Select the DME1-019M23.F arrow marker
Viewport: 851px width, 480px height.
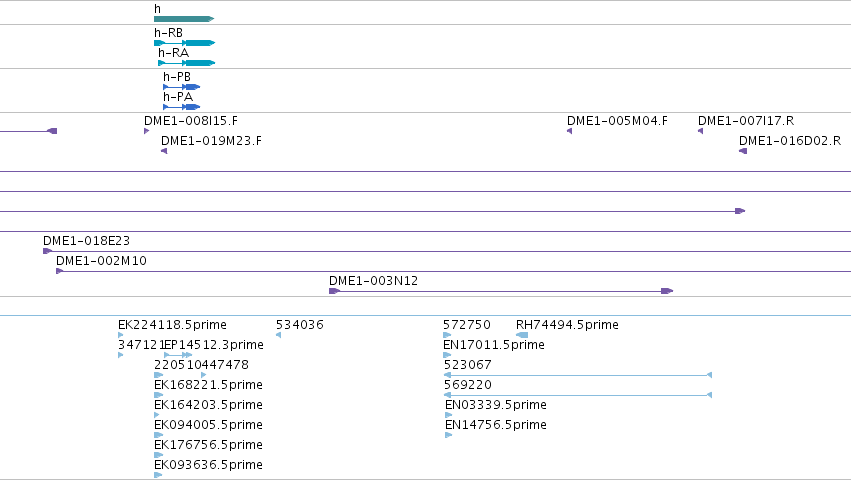(x=164, y=151)
